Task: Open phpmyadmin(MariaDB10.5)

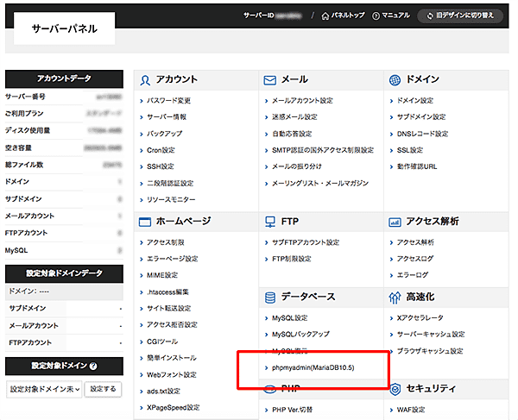Action: (313, 367)
